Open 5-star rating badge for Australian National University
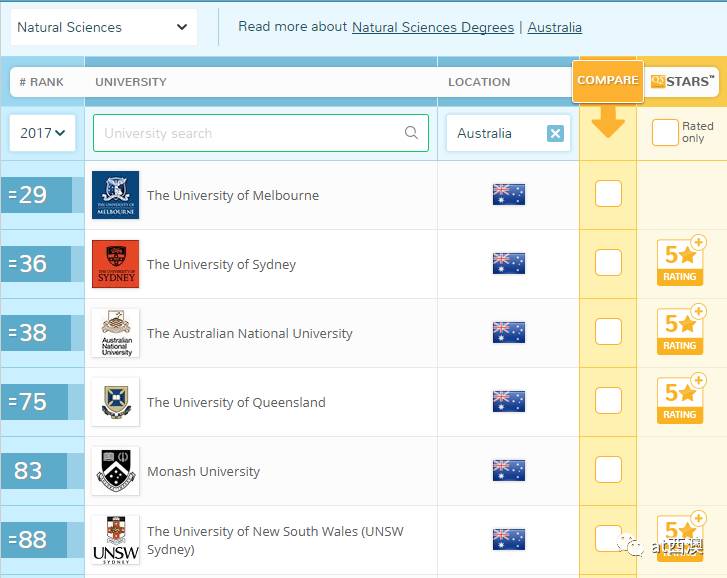This screenshot has width=727, height=578. 680,331
